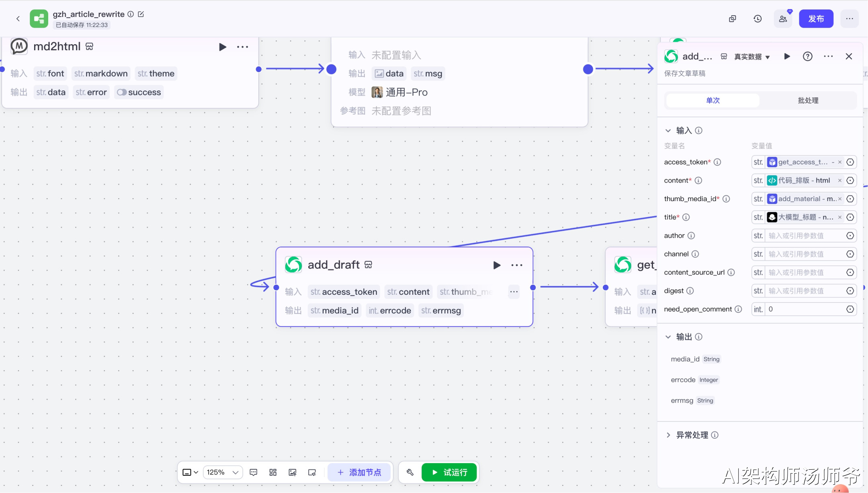The height and width of the screenshot is (493, 868).
Task: Open add_draft node more options menu
Action: (x=517, y=265)
